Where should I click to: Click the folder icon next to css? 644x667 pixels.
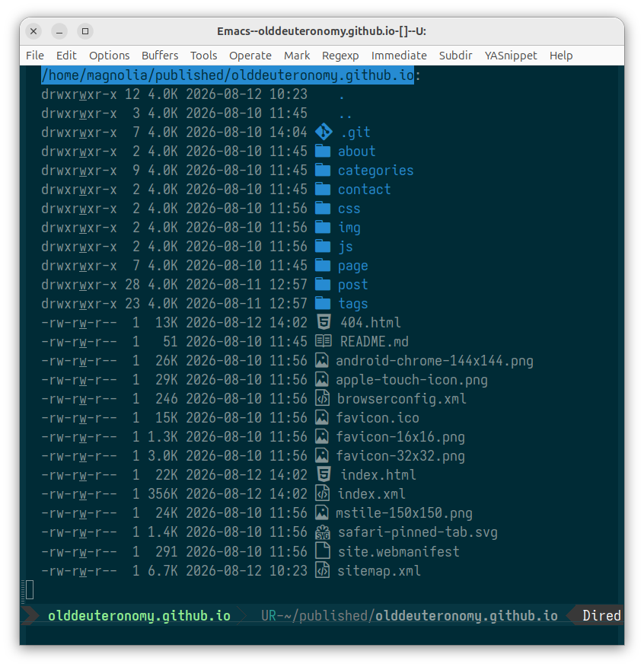click(323, 208)
